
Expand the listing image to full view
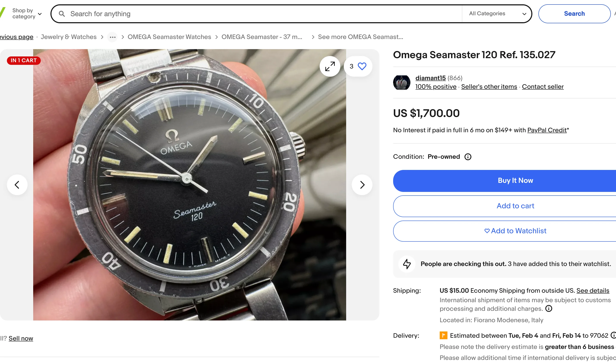pos(330,66)
